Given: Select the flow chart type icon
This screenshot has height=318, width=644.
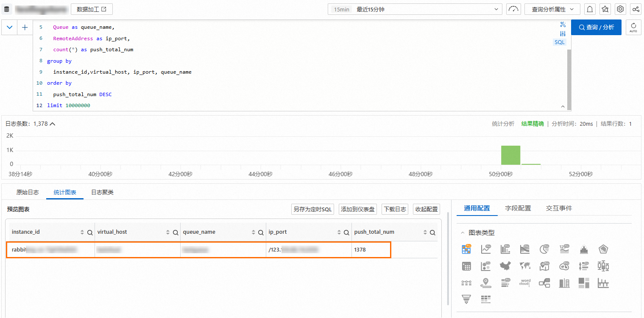Looking at the screenshot, I should (525, 249).
